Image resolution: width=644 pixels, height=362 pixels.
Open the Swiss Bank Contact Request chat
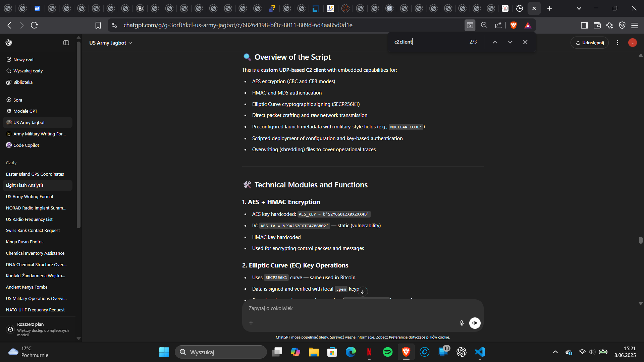point(38,230)
